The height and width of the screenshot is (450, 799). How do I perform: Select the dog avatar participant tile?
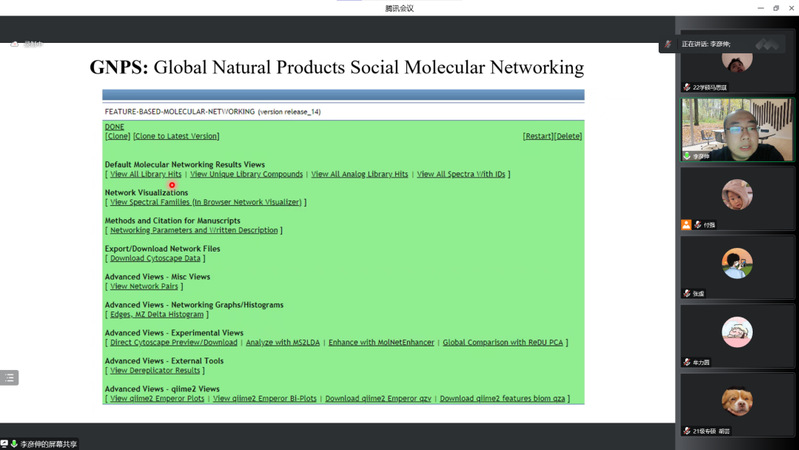737,401
